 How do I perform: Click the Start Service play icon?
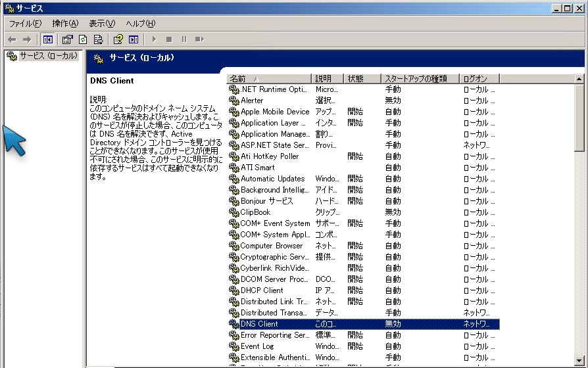click(154, 39)
